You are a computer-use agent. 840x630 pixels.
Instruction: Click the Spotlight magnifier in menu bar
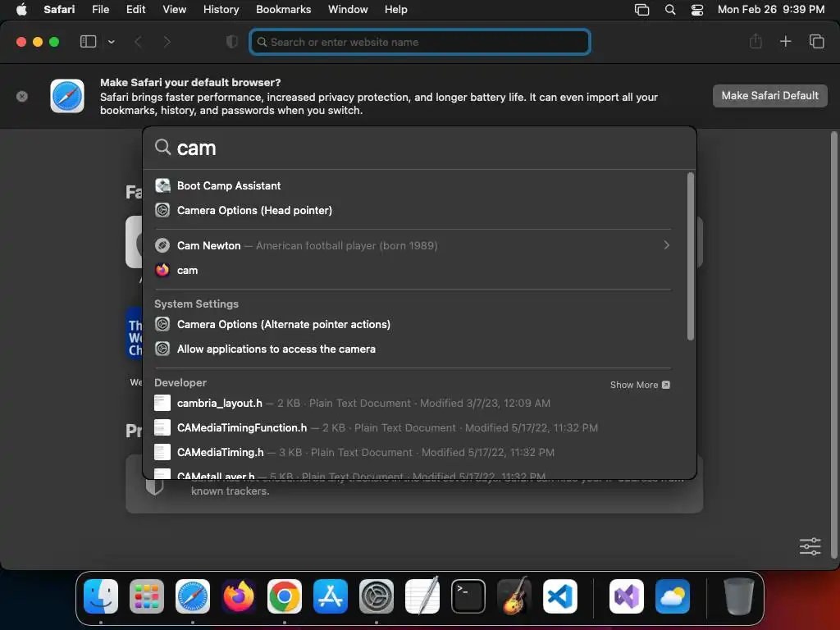669,10
